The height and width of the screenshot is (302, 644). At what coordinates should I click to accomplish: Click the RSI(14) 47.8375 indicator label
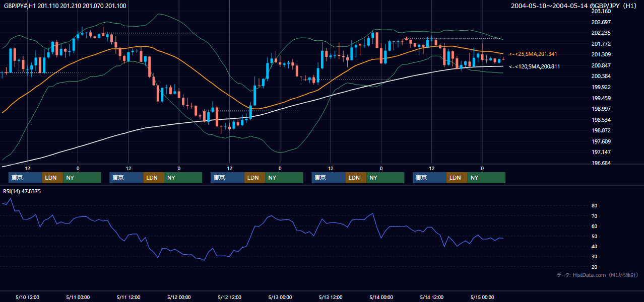22,191
